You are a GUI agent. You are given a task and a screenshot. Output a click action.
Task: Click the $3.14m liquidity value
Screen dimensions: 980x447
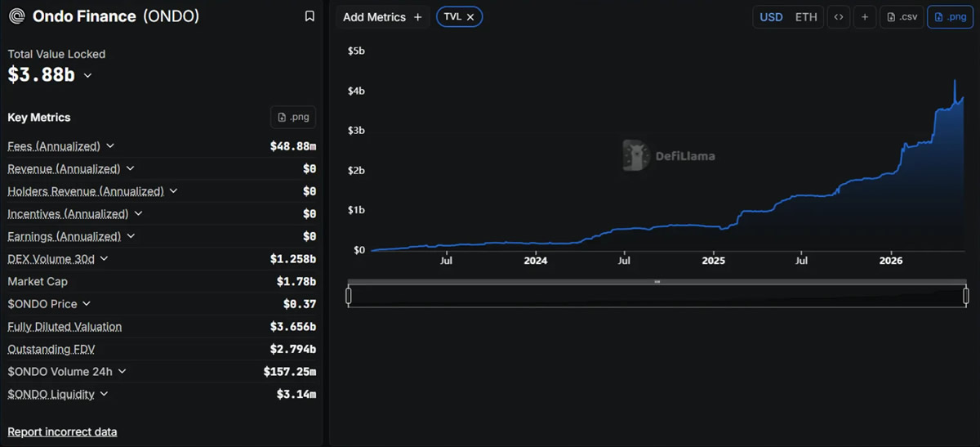296,394
